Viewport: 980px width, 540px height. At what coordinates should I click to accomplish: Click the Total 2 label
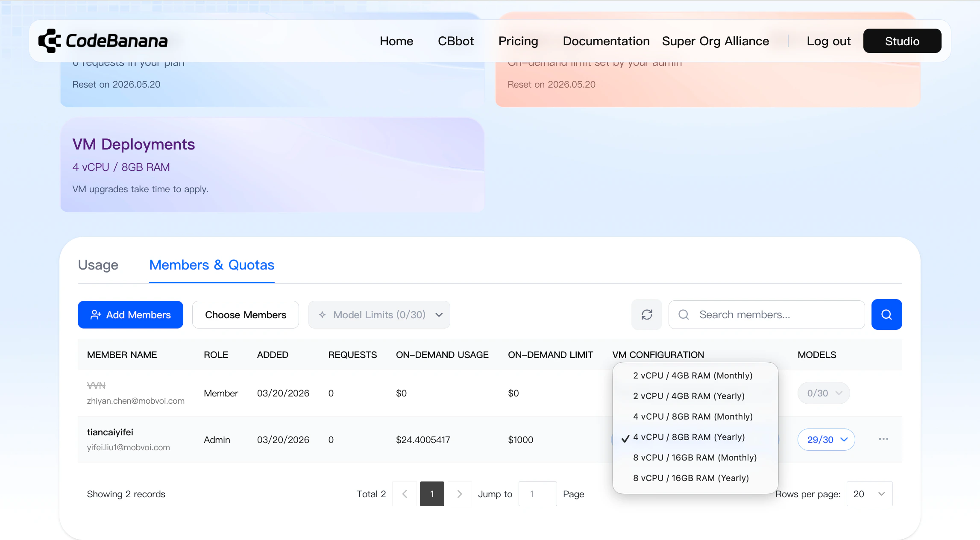(371, 494)
